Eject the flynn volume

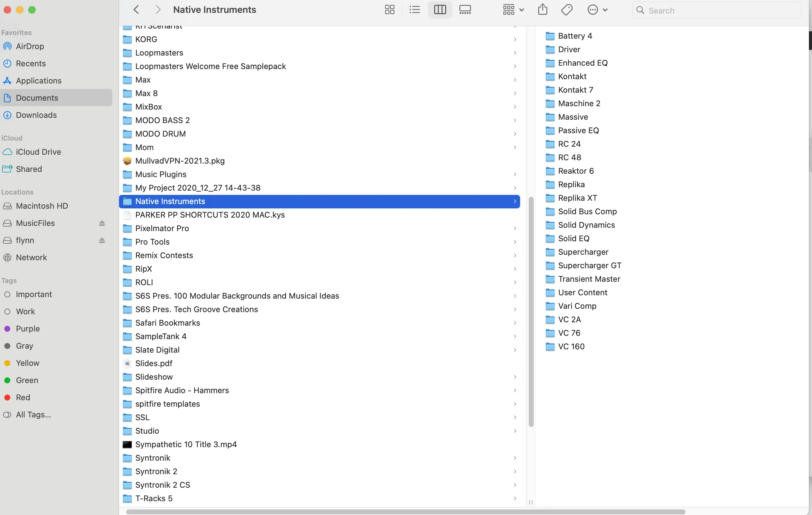pyautogui.click(x=102, y=241)
